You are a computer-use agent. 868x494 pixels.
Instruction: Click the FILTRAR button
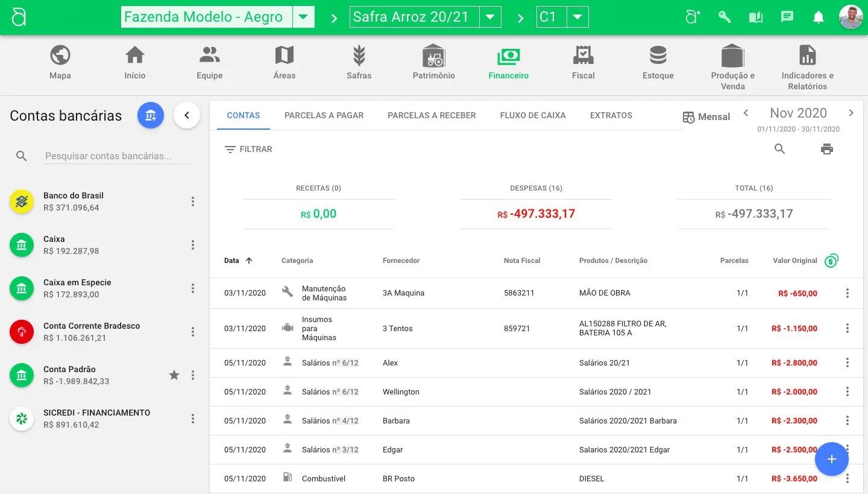(x=248, y=149)
